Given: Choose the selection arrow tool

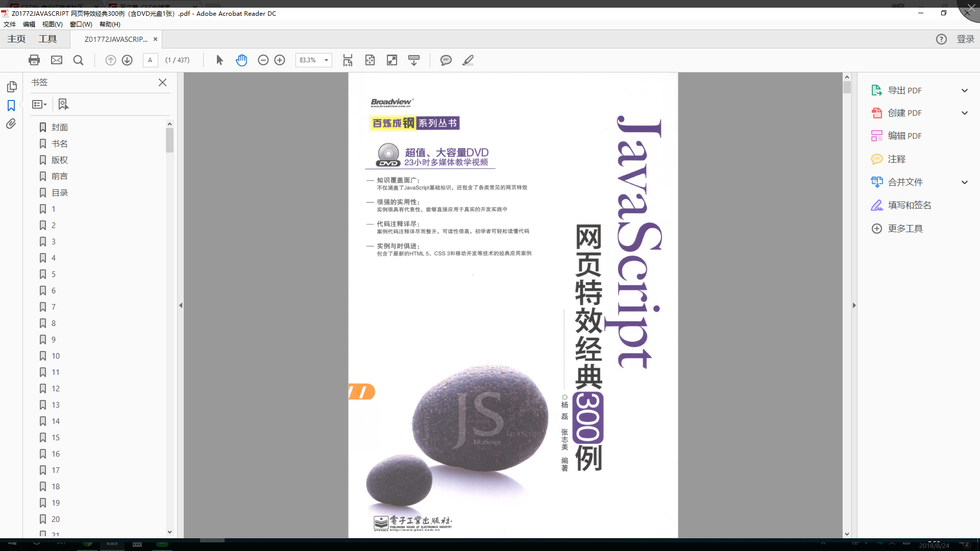Looking at the screenshot, I should pos(219,60).
